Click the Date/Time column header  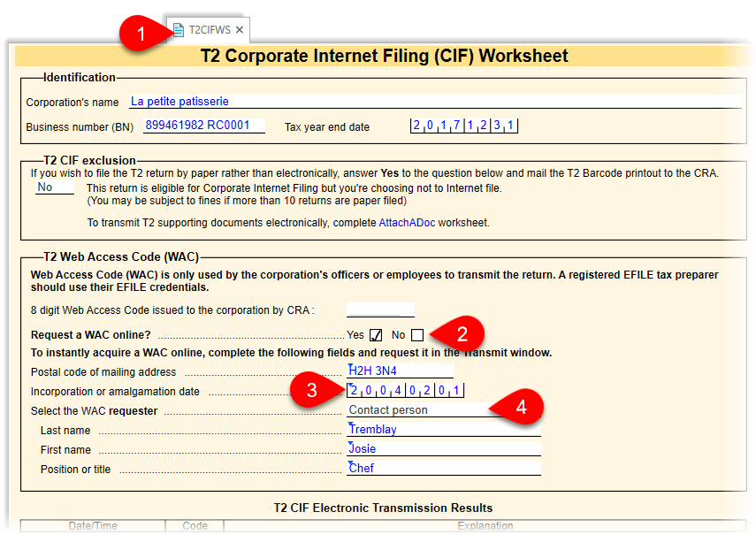coord(93,526)
